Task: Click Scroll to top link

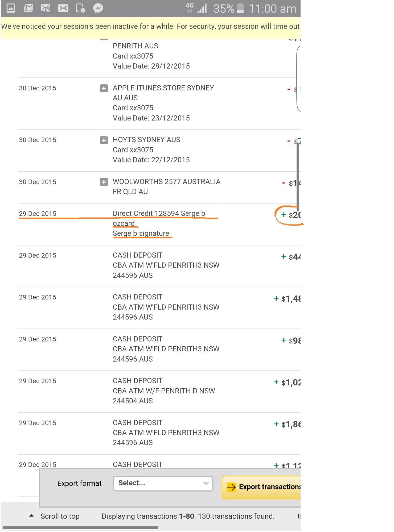Action: pyautogui.click(x=60, y=516)
